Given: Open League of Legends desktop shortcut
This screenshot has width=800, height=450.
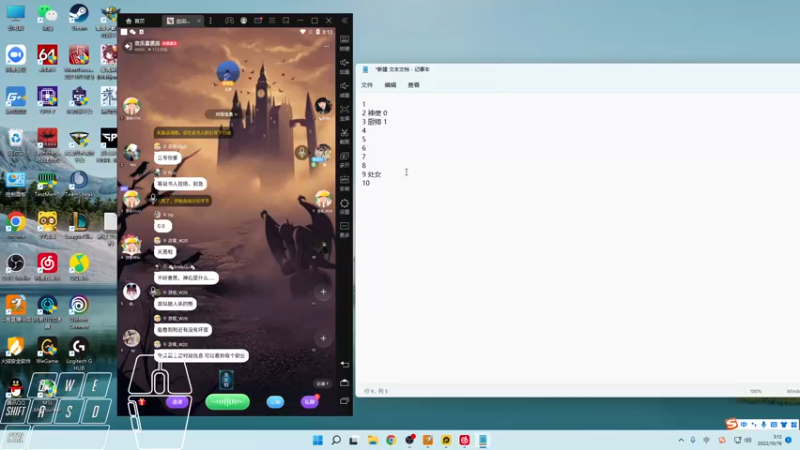Looking at the screenshot, I should pos(79,225).
